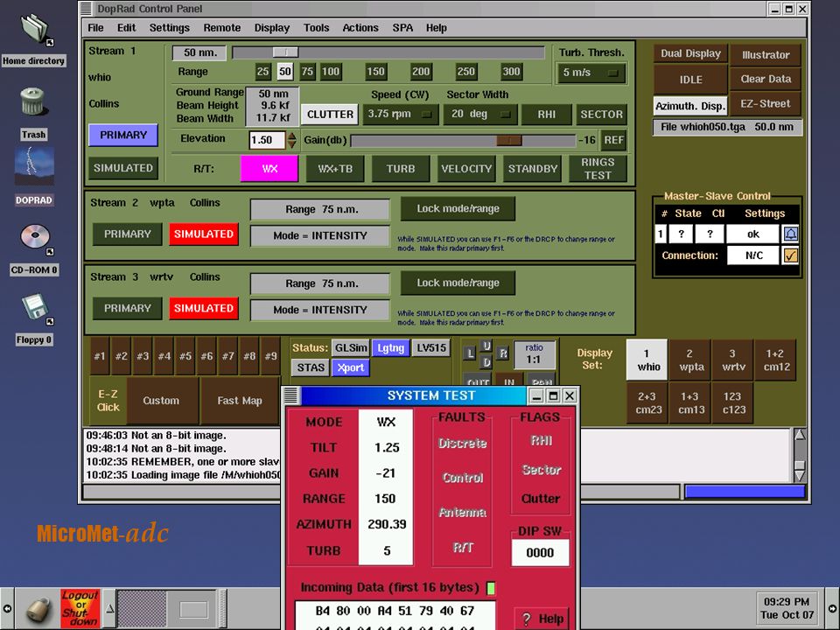Click the Fast Map button

[x=240, y=401]
